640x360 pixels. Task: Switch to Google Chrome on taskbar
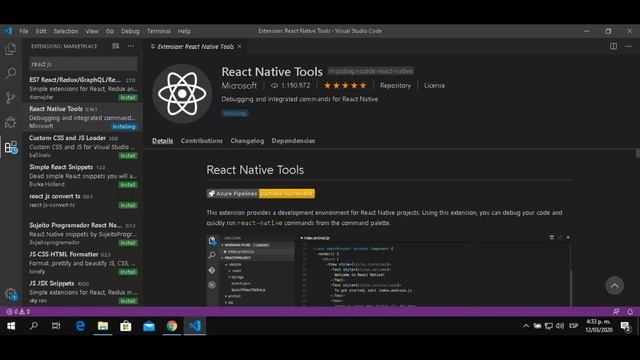[x=172, y=326]
